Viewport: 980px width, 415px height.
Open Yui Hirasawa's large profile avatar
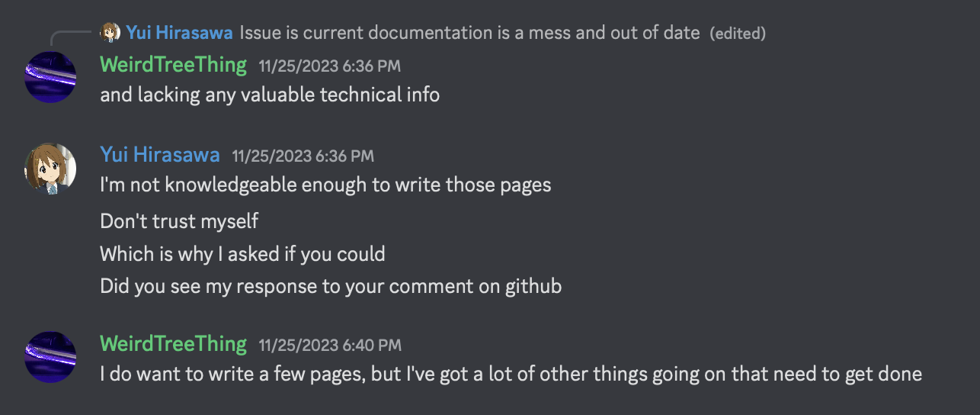click(x=50, y=168)
